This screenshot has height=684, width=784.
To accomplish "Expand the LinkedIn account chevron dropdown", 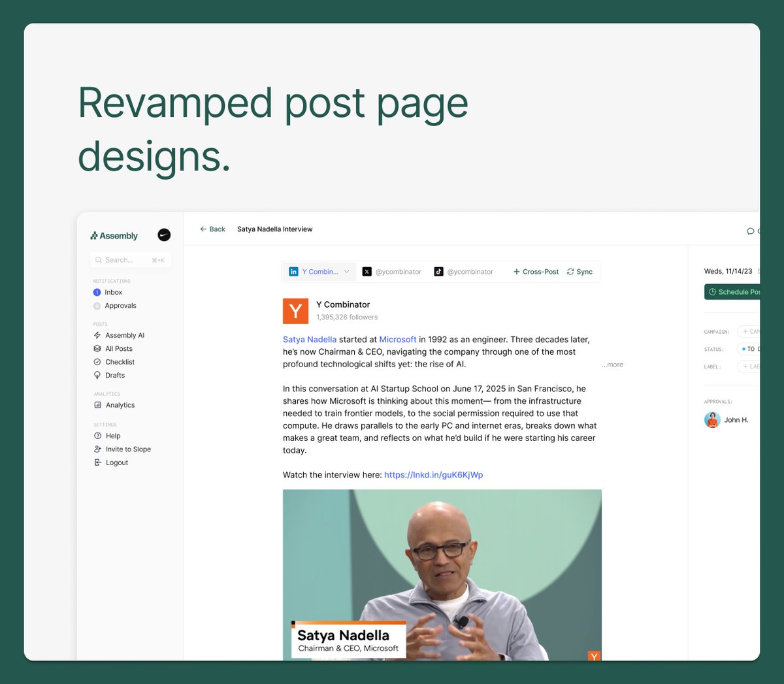I will coord(347,272).
